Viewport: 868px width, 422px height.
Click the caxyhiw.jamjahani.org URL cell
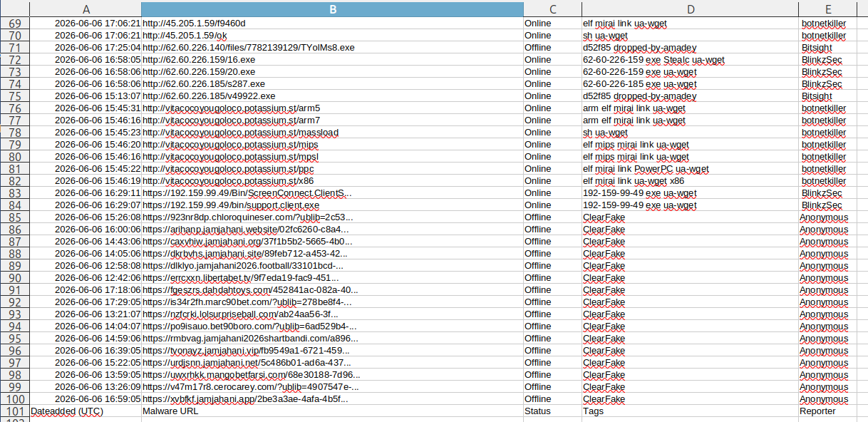(332, 242)
